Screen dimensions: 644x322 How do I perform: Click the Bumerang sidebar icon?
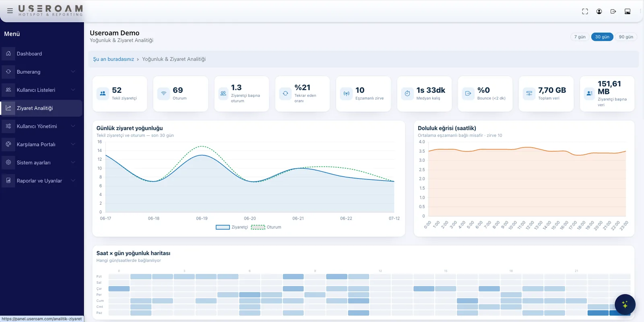click(8, 72)
